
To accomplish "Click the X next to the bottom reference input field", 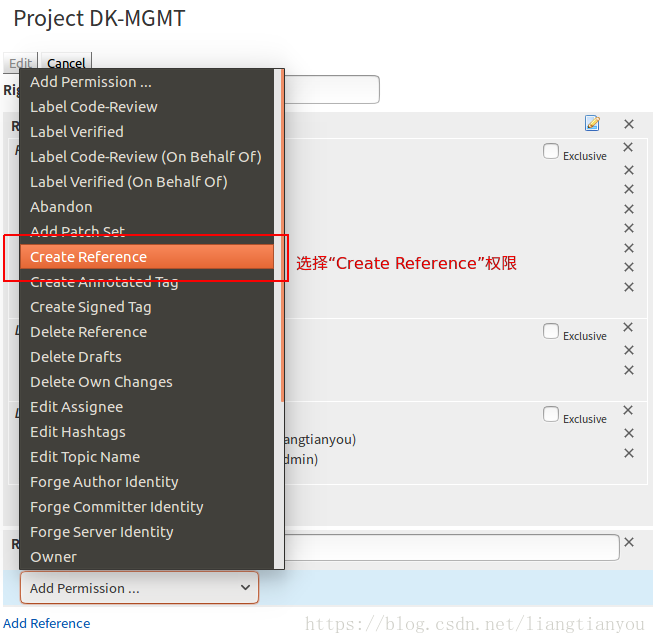I will point(629,542).
